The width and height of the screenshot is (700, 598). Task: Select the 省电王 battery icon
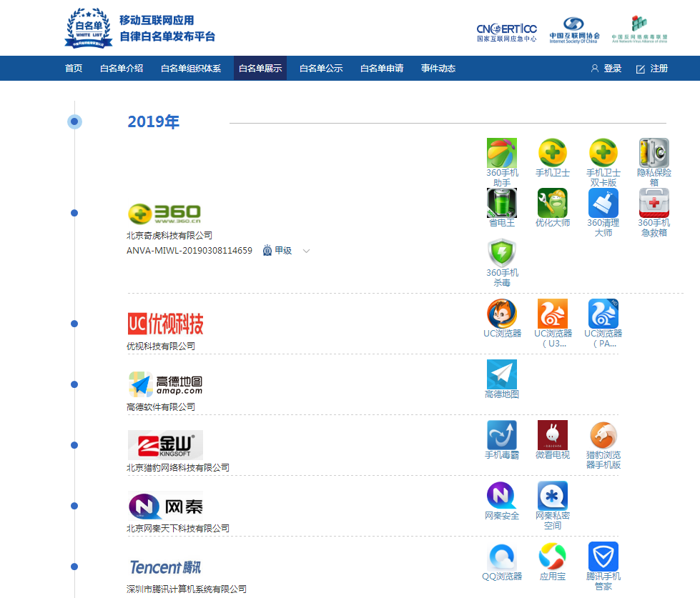pyautogui.click(x=501, y=203)
